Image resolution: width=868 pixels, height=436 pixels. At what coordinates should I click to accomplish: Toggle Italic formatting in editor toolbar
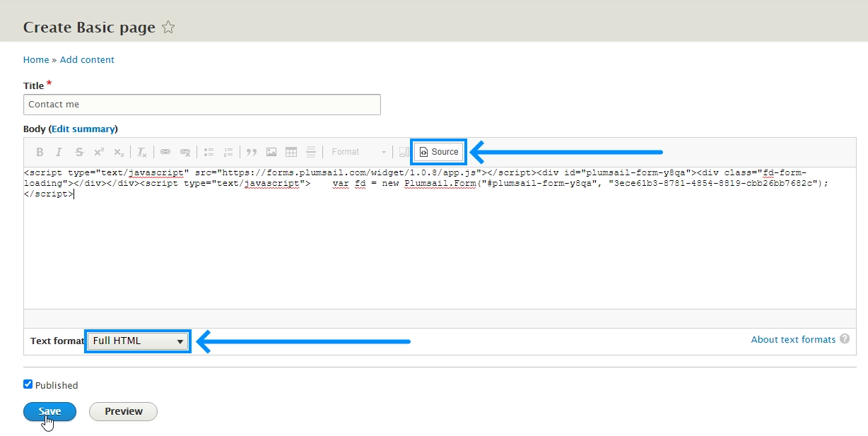(x=59, y=152)
